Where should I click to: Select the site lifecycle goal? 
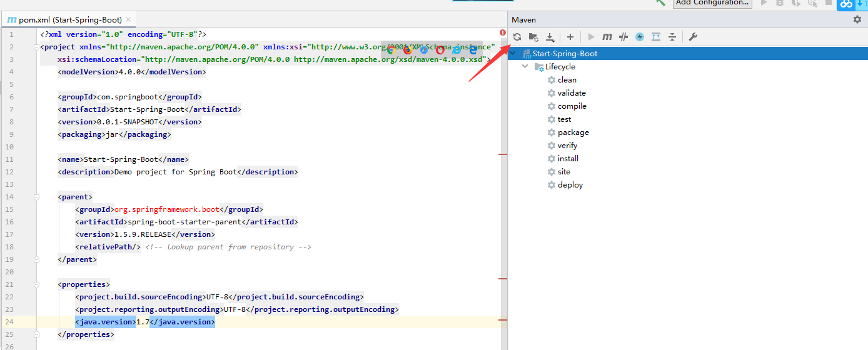[x=564, y=172]
